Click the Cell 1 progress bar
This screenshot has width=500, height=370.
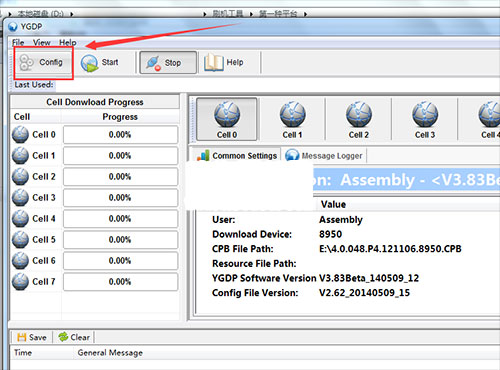pos(120,156)
